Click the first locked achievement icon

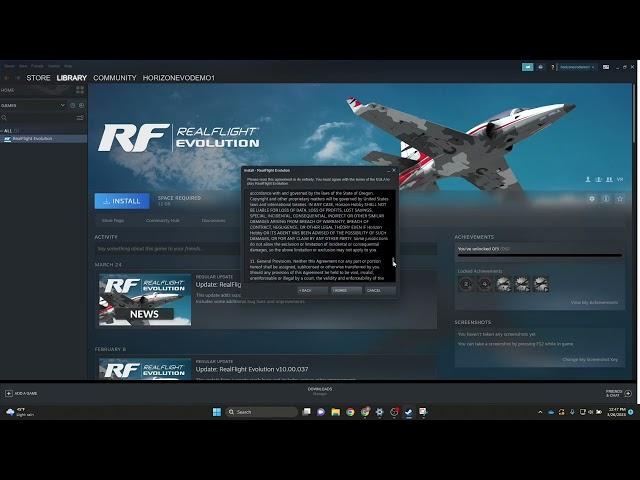click(x=466, y=284)
